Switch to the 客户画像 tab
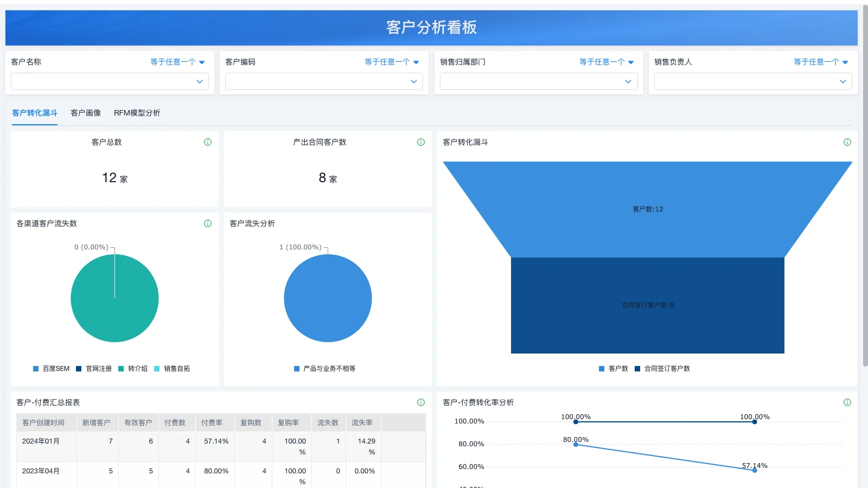 coord(85,113)
